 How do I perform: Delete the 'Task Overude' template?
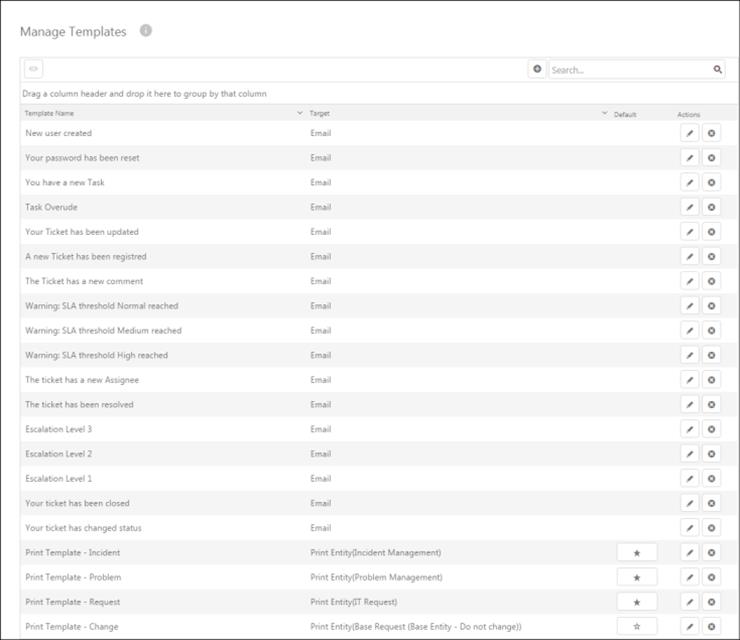[711, 207]
